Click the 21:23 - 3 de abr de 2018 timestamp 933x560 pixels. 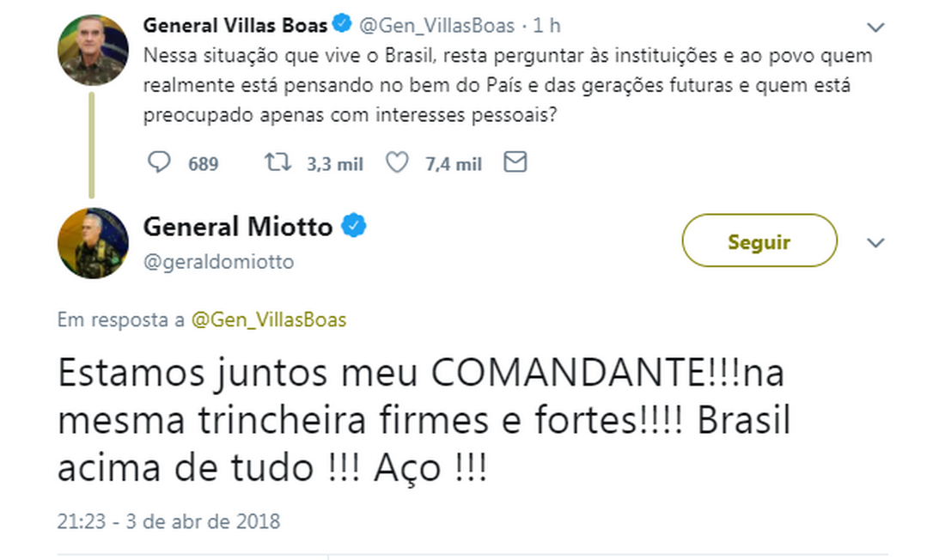click(x=168, y=520)
